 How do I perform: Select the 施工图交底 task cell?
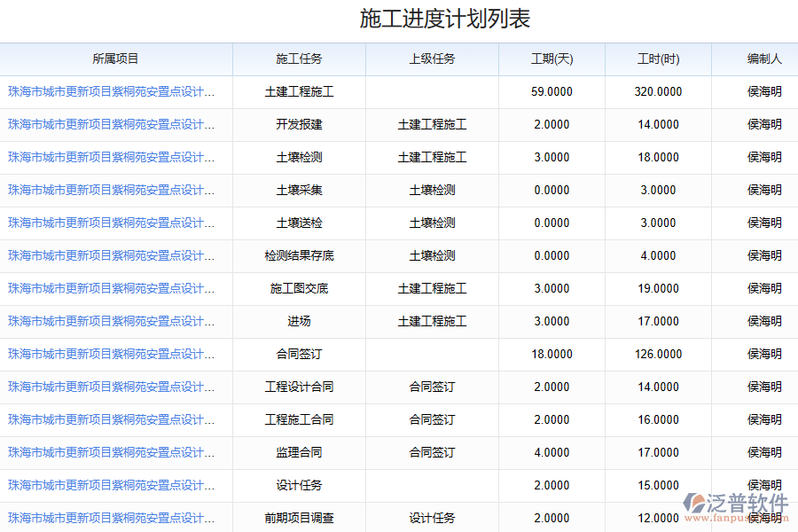(x=299, y=289)
